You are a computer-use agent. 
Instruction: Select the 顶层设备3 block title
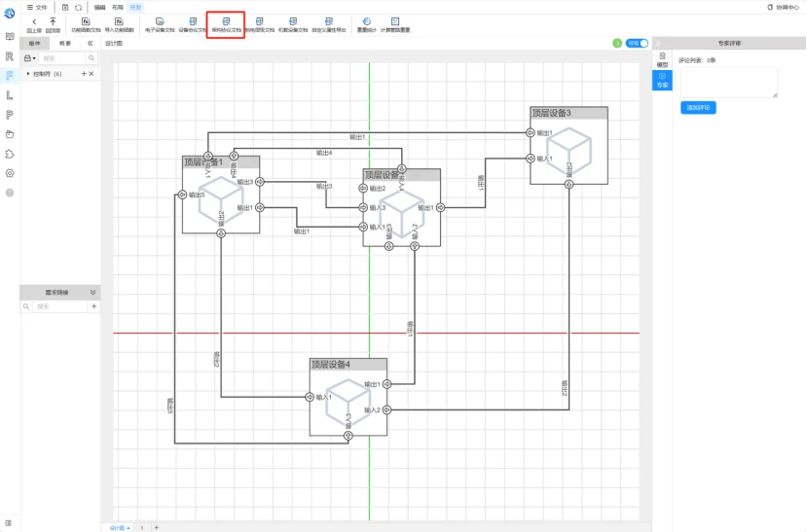tap(551, 113)
